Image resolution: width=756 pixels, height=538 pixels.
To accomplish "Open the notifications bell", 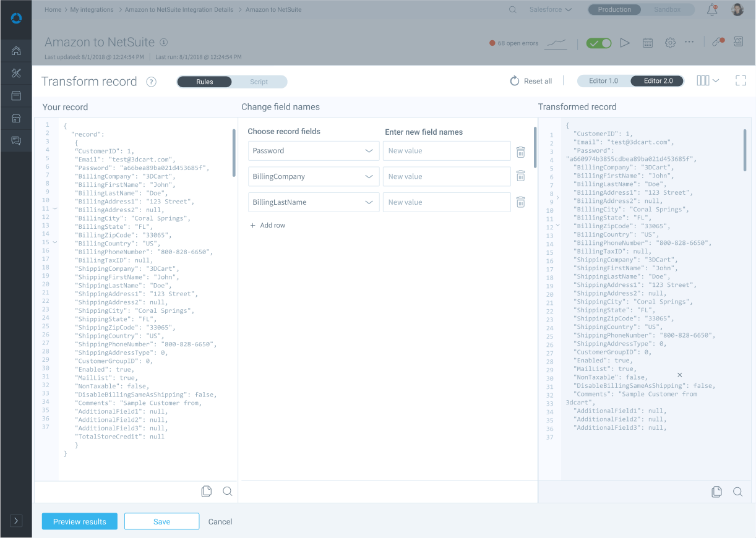I will [x=712, y=10].
